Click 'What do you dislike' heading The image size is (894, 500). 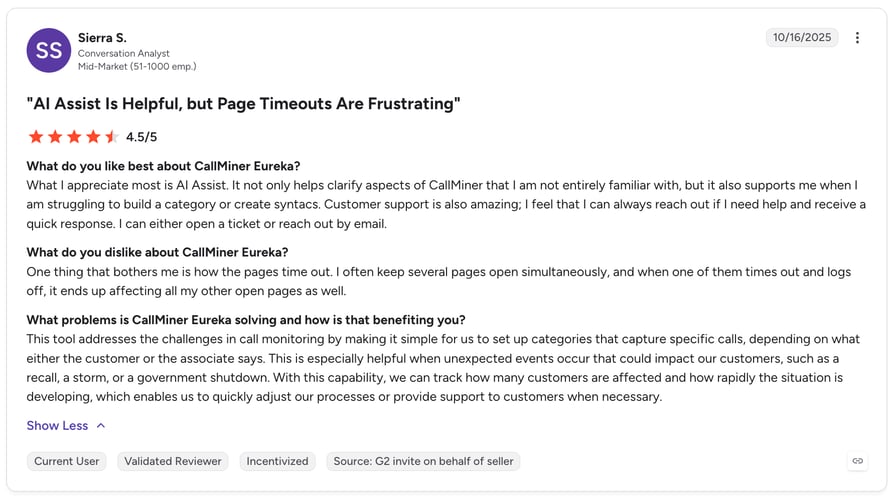pyautogui.click(x=157, y=253)
